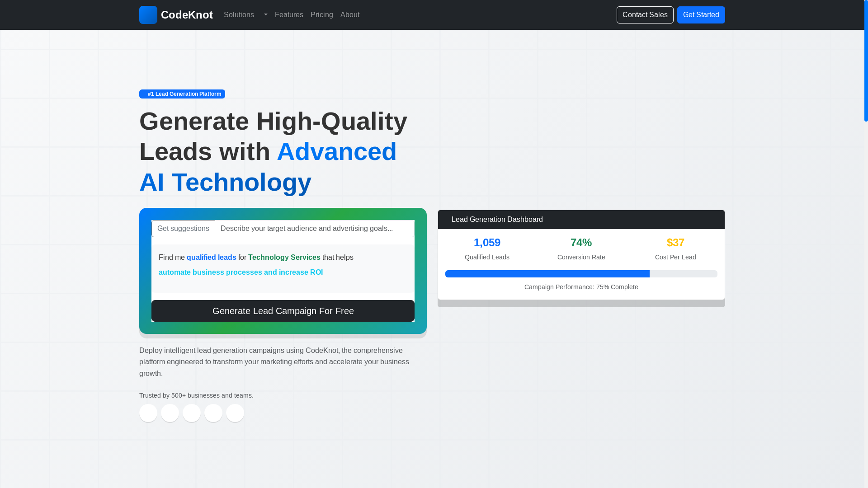The width and height of the screenshot is (868, 488).
Task: Expand the Solutions dropdown menu
Action: (245, 15)
